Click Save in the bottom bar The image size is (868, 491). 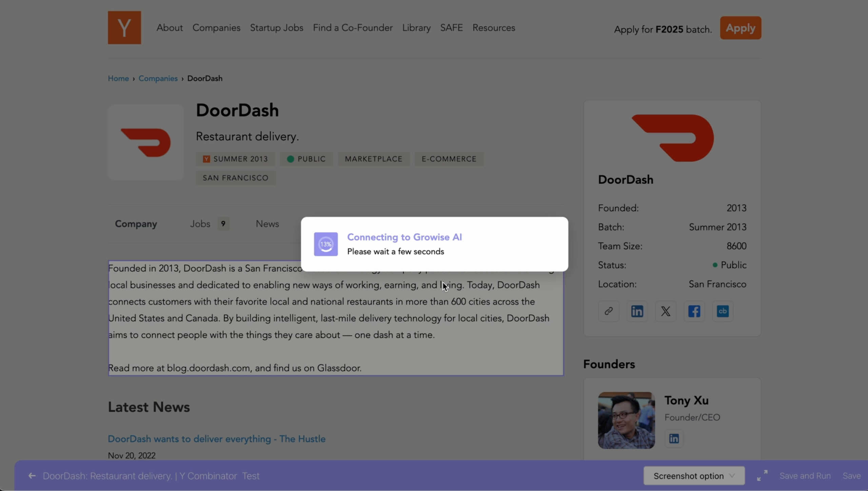pos(852,476)
